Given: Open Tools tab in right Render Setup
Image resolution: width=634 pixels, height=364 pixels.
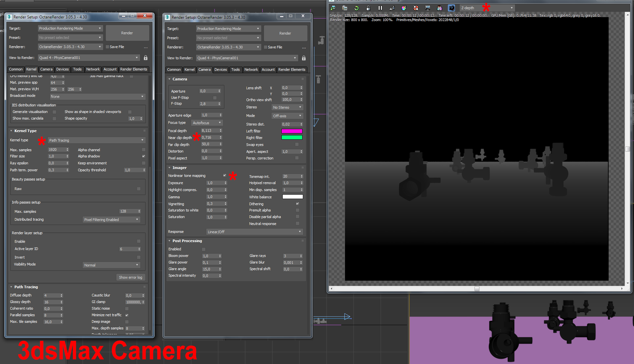Looking at the screenshot, I should click(235, 70).
